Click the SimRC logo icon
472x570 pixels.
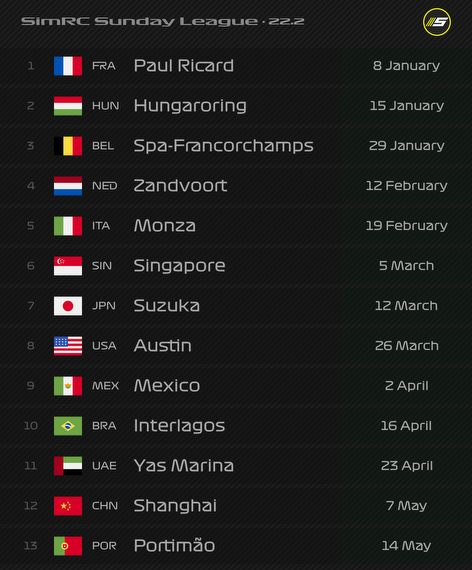point(437,22)
